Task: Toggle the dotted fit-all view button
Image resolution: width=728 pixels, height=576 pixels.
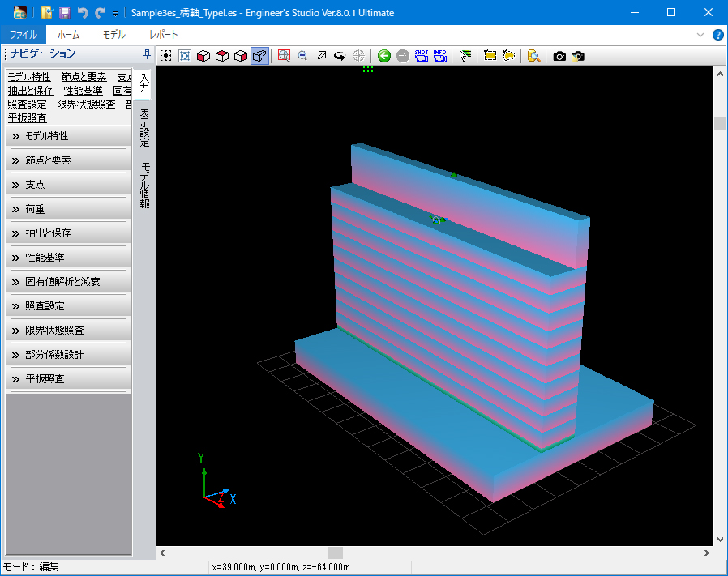Action: pyautogui.click(x=165, y=56)
